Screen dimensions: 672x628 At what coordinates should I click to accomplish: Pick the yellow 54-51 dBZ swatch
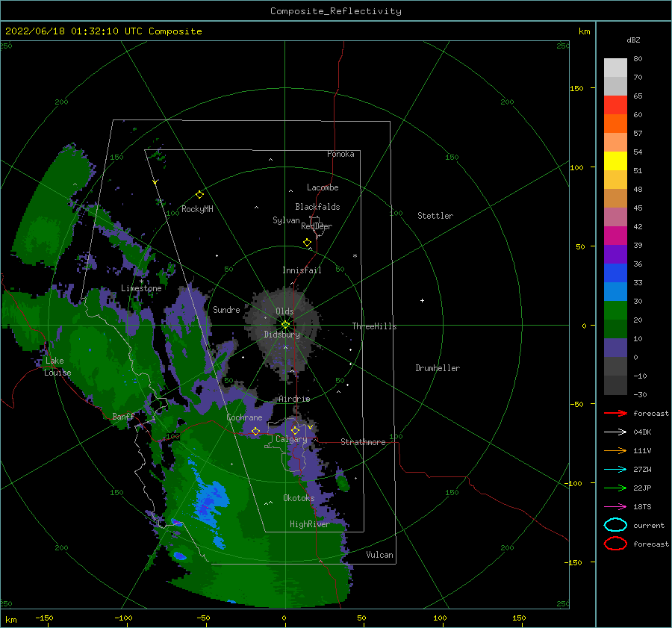615,161
